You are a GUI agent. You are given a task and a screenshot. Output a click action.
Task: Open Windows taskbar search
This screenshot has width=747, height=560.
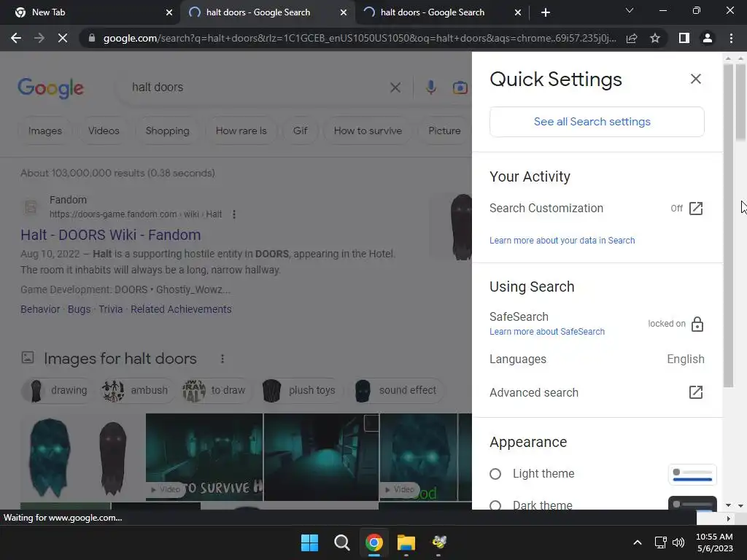pyautogui.click(x=341, y=542)
